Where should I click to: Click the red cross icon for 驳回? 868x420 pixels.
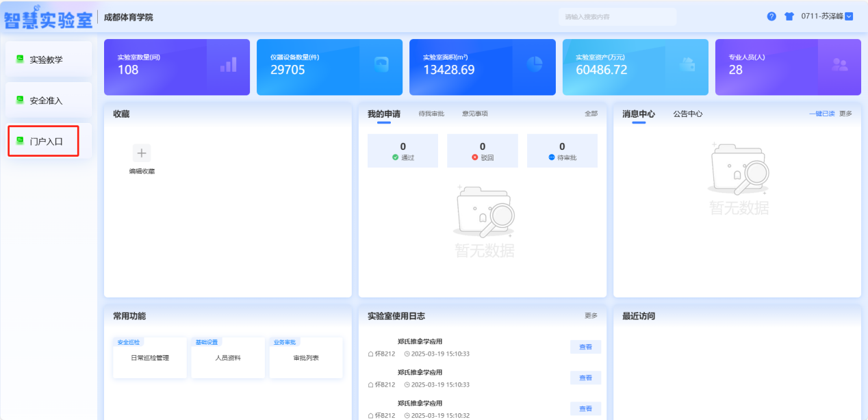tap(475, 157)
